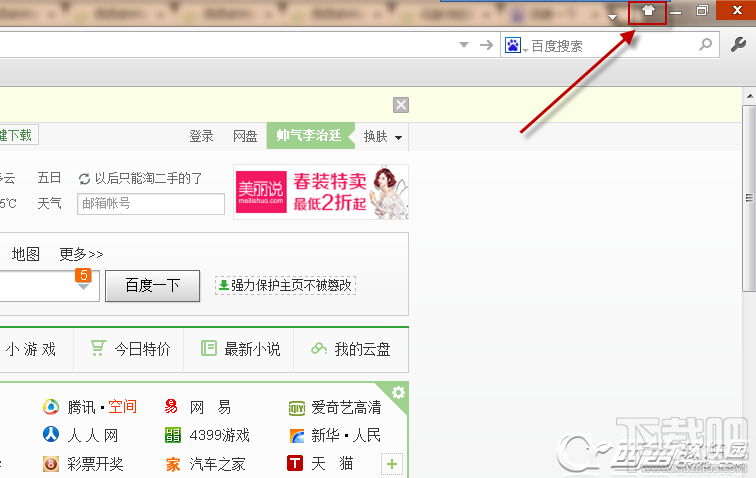This screenshot has width=756, height=478.
Task: Click the 汽车之家 orange 家 icon
Action: (x=173, y=464)
